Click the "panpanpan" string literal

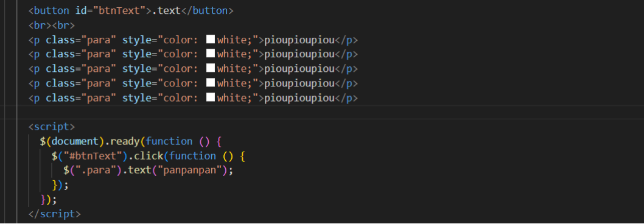190,170
